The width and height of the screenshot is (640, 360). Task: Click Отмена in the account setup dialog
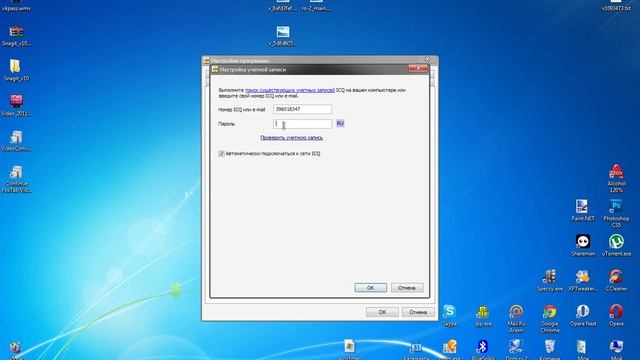pyautogui.click(x=407, y=288)
